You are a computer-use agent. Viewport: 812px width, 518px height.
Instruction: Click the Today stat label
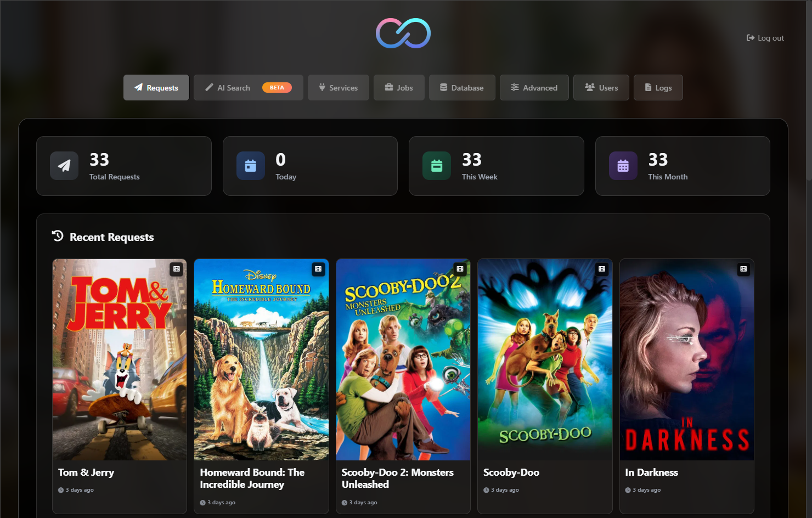(286, 177)
